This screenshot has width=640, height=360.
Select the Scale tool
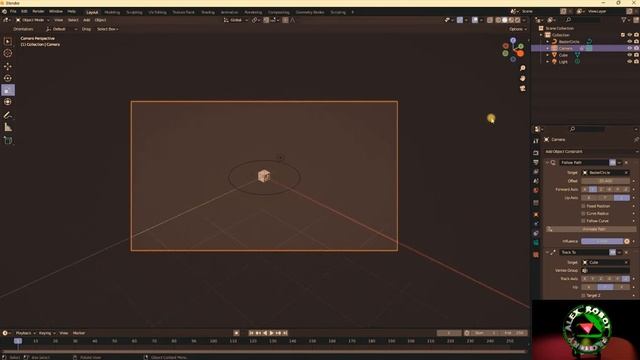pos(8,90)
